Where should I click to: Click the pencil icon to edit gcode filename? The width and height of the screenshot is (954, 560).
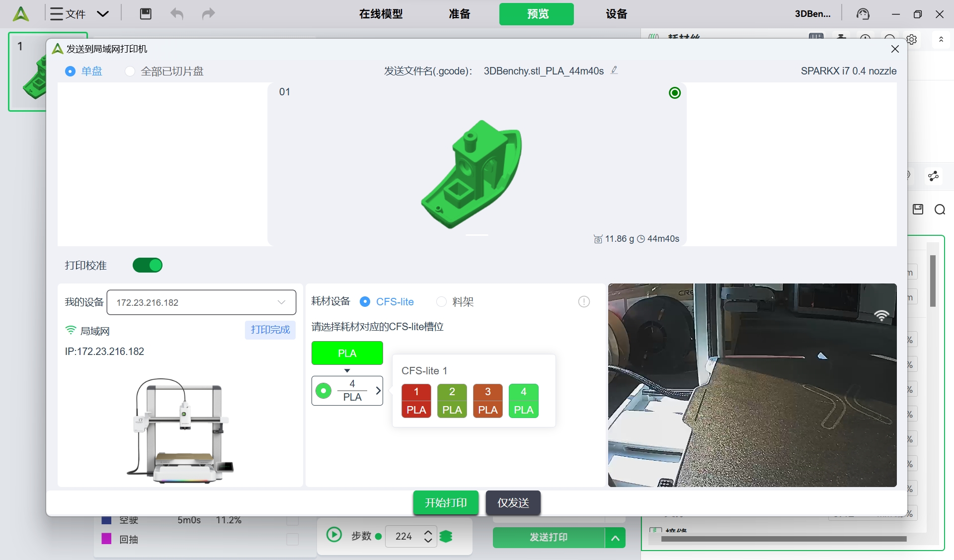[x=614, y=70]
